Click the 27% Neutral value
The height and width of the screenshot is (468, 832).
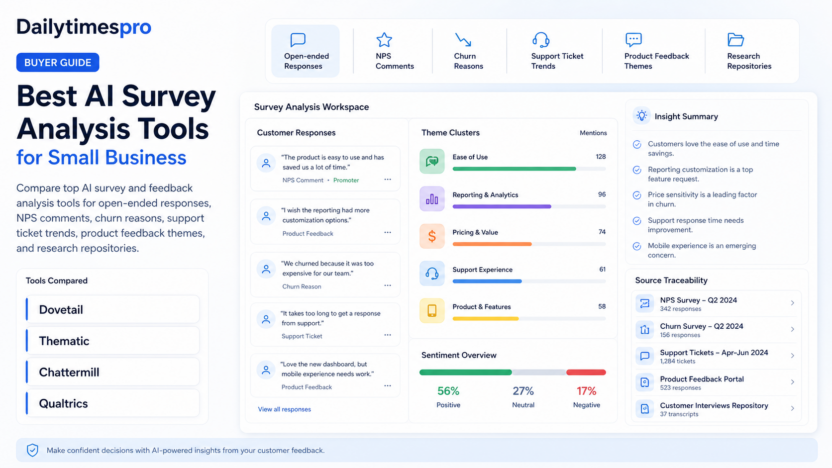[x=523, y=391]
